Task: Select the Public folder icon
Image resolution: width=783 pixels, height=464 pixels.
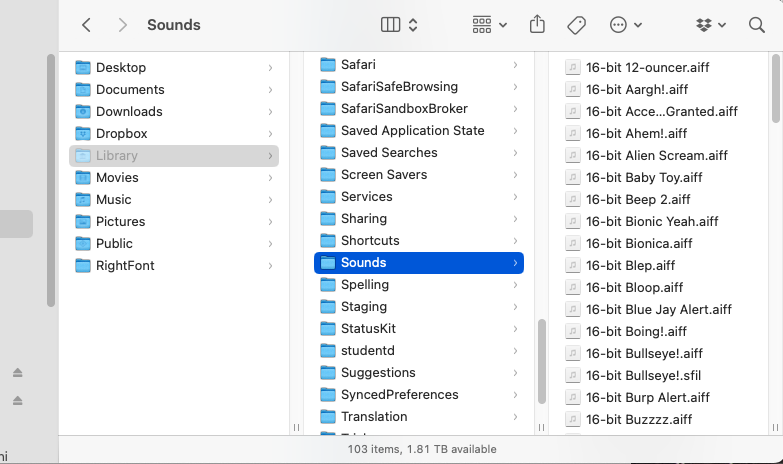Action: coord(83,243)
